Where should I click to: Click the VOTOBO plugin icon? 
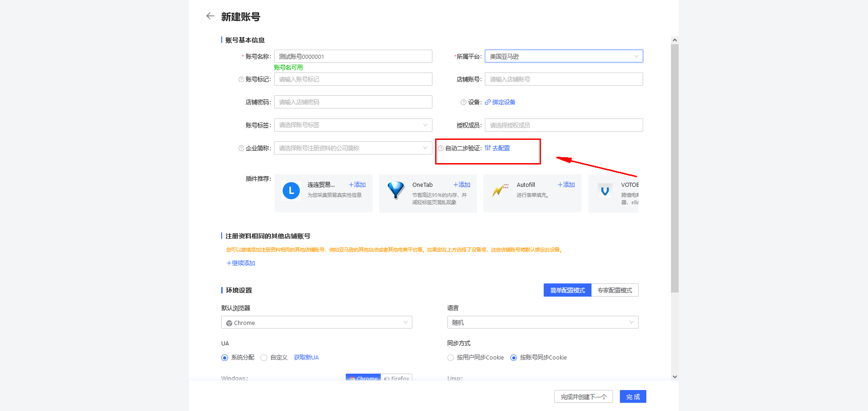605,190
